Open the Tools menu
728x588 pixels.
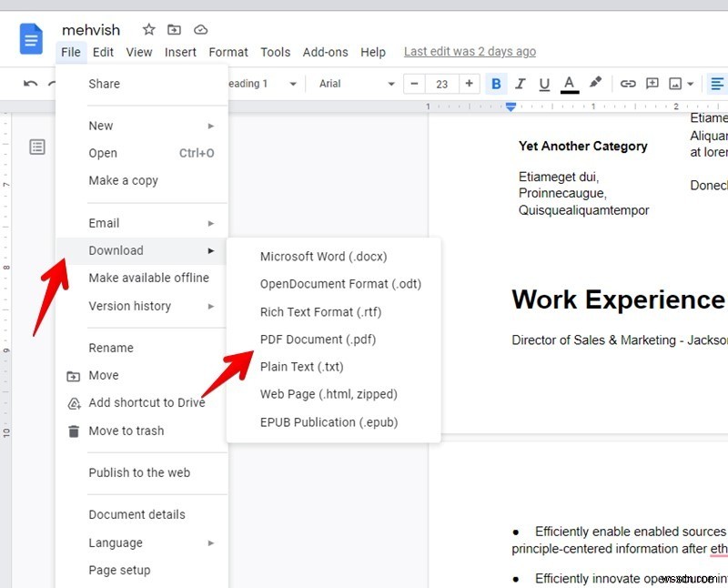click(276, 52)
